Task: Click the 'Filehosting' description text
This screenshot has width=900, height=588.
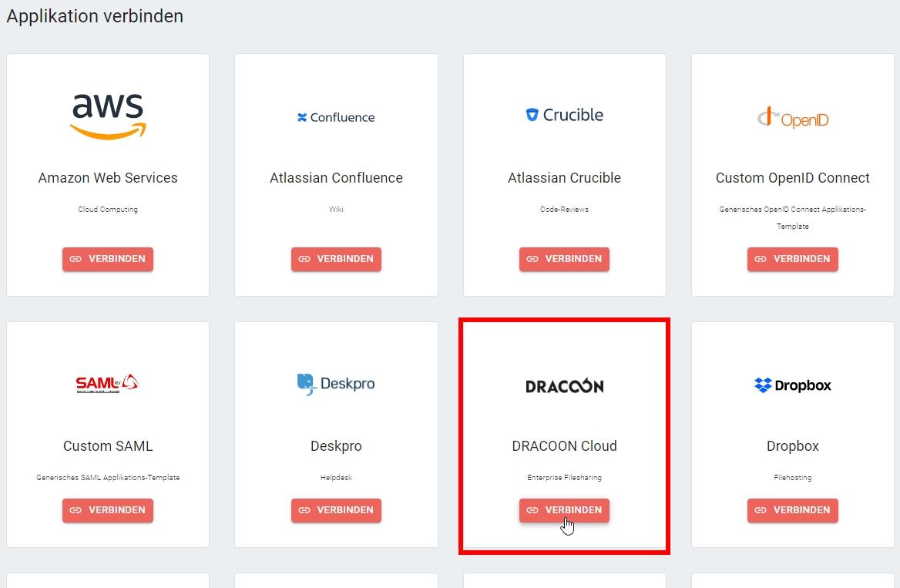Action: pyautogui.click(x=793, y=478)
